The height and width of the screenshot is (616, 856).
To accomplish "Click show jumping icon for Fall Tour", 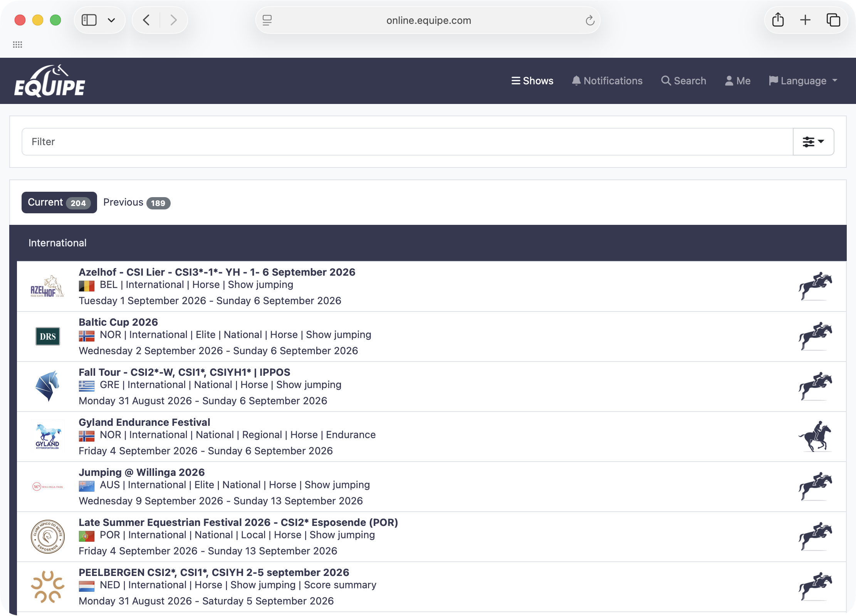I will click(x=815, y=387).
